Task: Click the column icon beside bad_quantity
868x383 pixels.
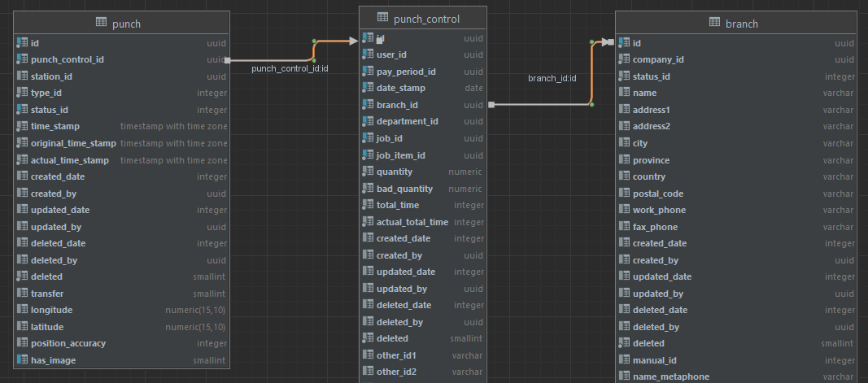Action: pyautogui.click(x=368, y=189)
